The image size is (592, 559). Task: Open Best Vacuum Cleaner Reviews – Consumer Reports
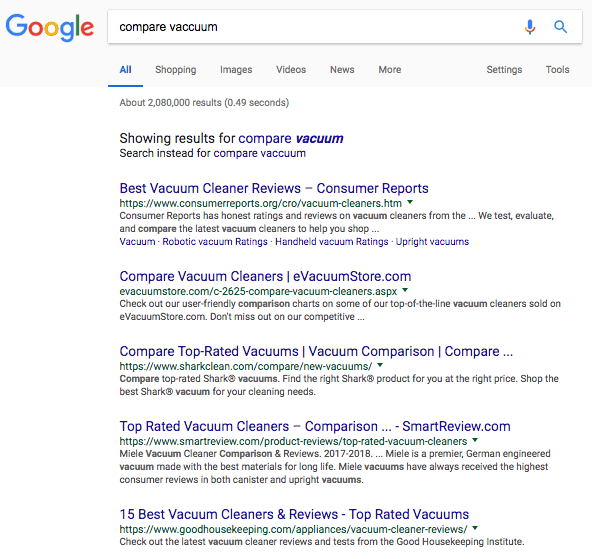[x=274, y=188]
